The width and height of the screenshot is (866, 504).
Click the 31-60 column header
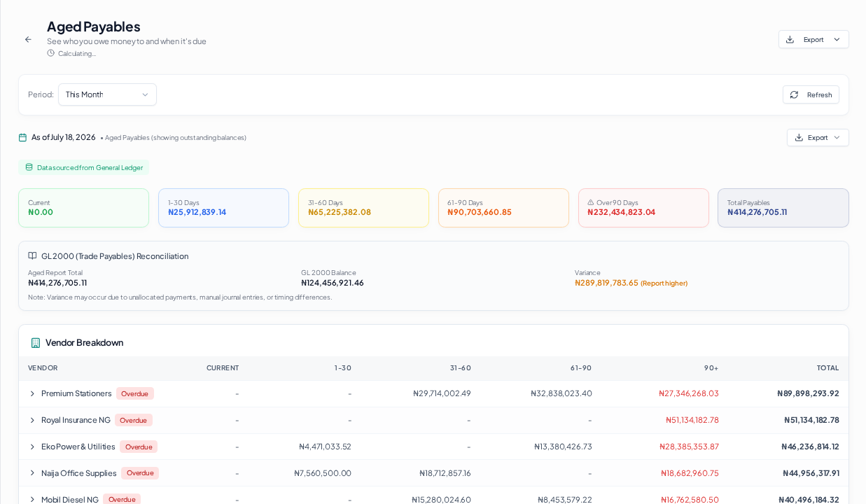coord(461,368)
